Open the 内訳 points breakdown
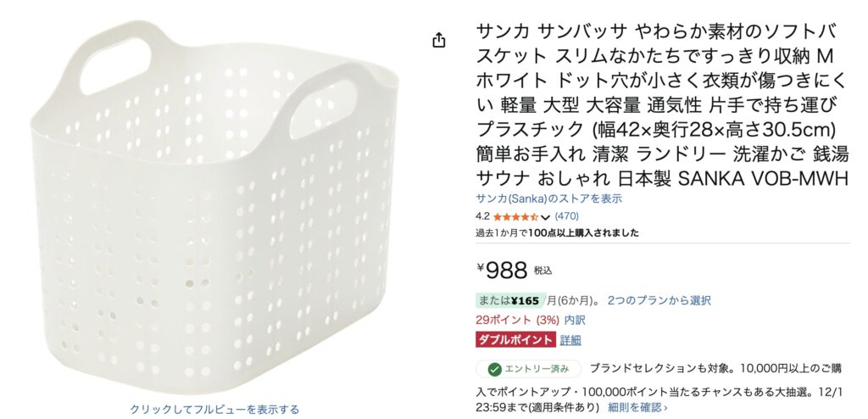Screen dimensions: 868x419 pyautogui.click(x=575, y=320)
